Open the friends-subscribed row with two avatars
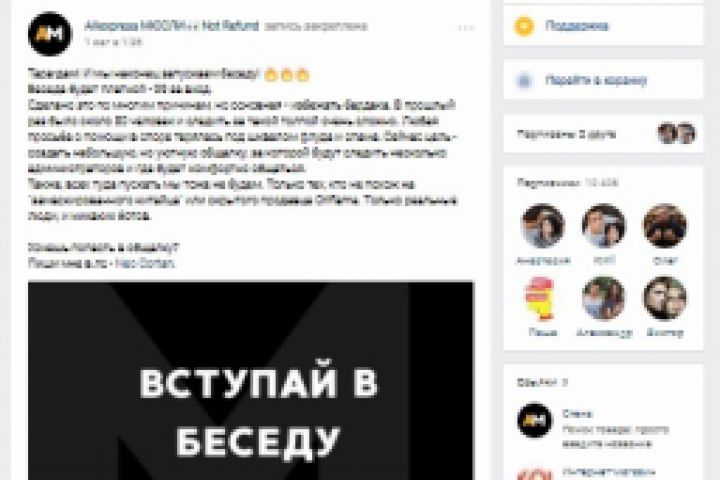The image size is (720, 480). pos(603,134)
